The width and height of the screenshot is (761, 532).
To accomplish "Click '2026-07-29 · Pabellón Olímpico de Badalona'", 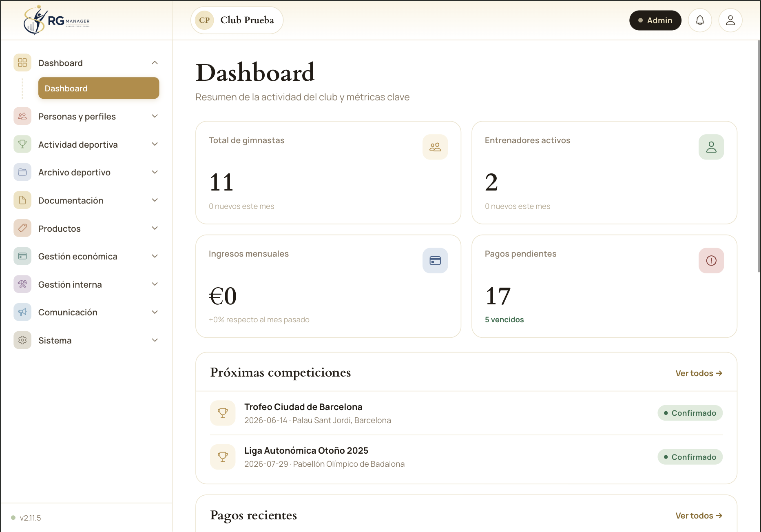I will pos(325,464).
